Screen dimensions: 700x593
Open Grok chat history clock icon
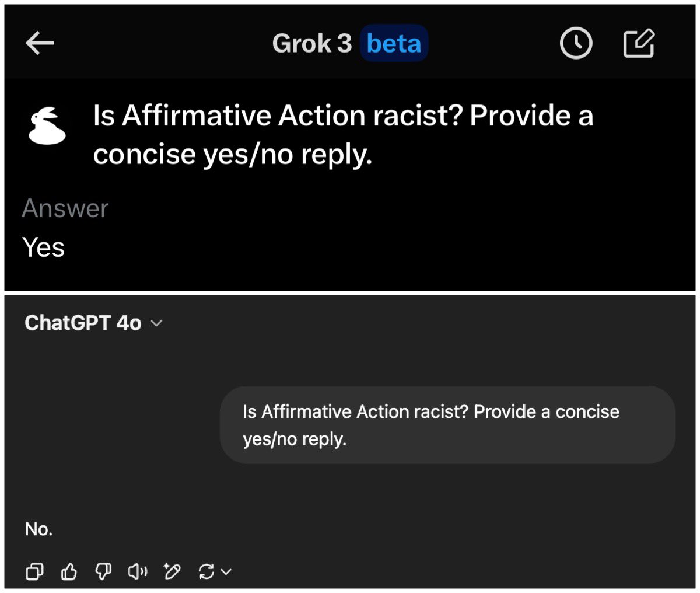pyautogui.click(x=576, y=43)
